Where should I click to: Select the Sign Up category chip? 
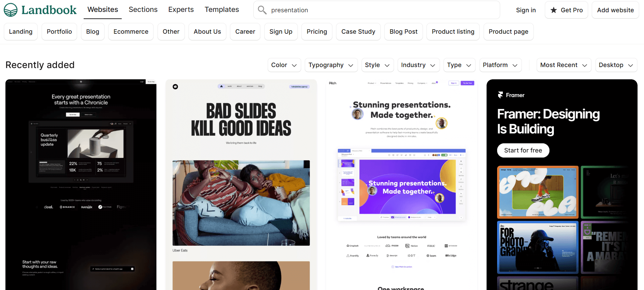click(281, 32)
